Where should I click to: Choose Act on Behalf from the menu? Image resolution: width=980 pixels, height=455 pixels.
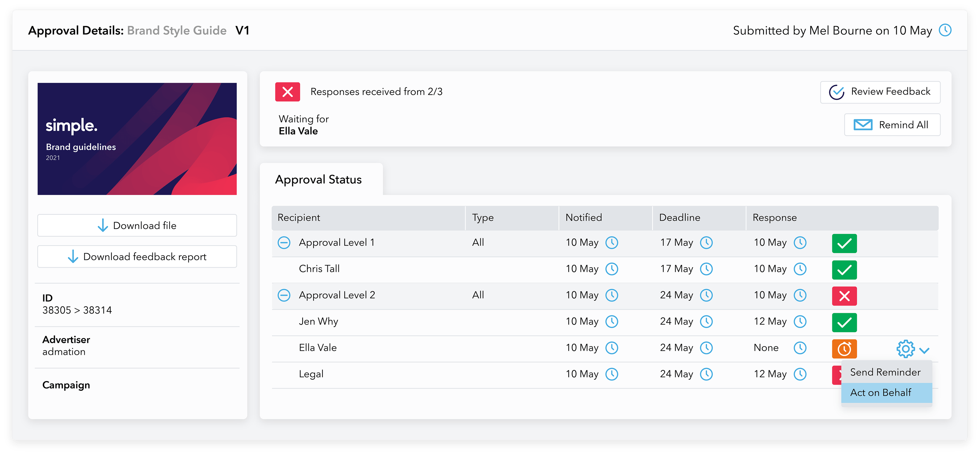[886, 393]
